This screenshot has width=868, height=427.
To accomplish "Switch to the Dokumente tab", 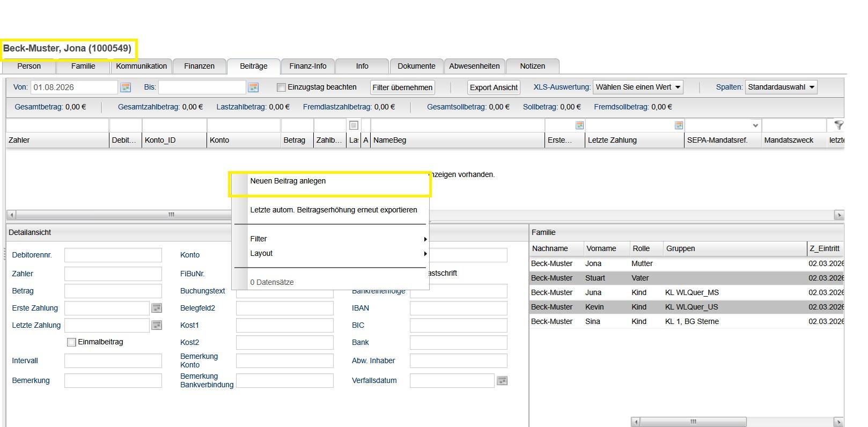I will 416,66.
